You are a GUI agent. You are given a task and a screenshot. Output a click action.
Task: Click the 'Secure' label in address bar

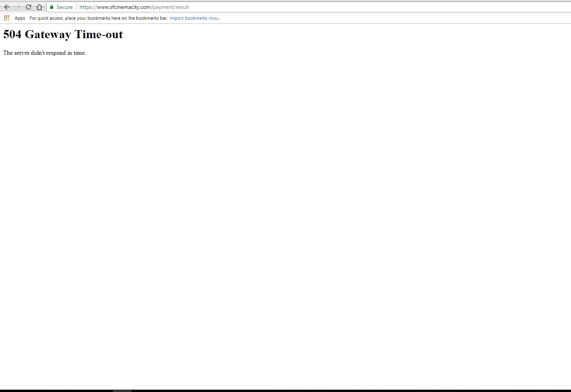pos(64,7)
